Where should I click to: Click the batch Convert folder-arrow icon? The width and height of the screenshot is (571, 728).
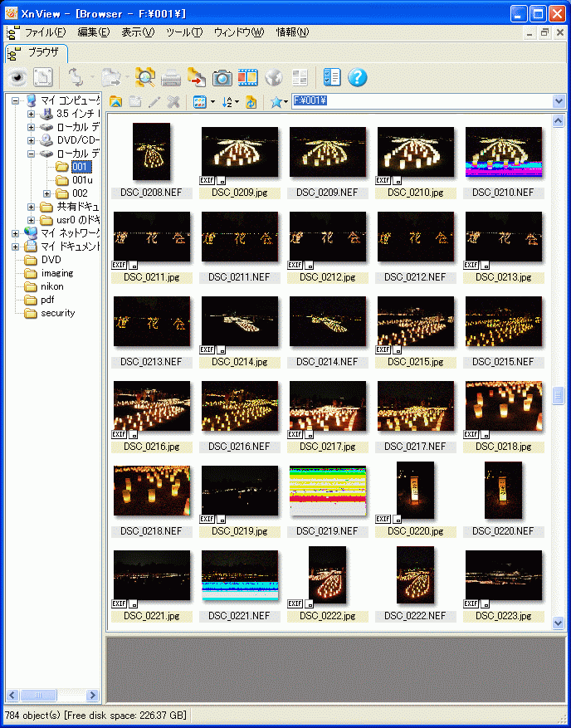pyautogui.click(x=197, y=78)
